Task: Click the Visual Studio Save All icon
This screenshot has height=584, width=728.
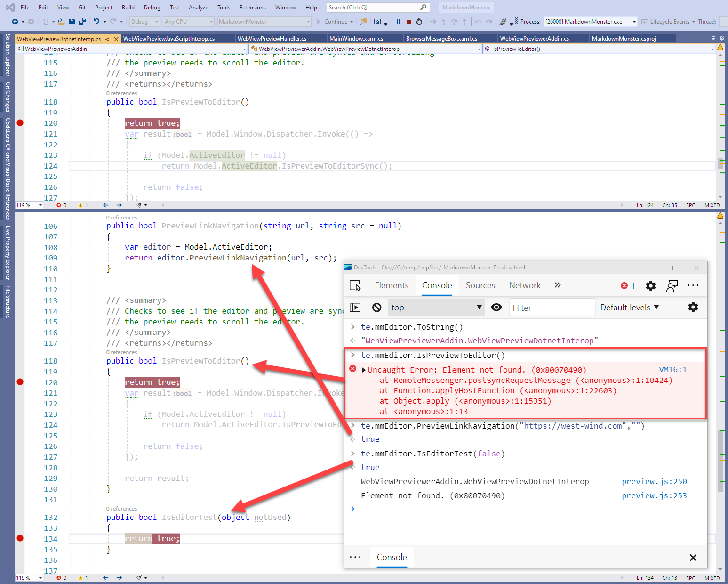Action: tap(82, 22)
